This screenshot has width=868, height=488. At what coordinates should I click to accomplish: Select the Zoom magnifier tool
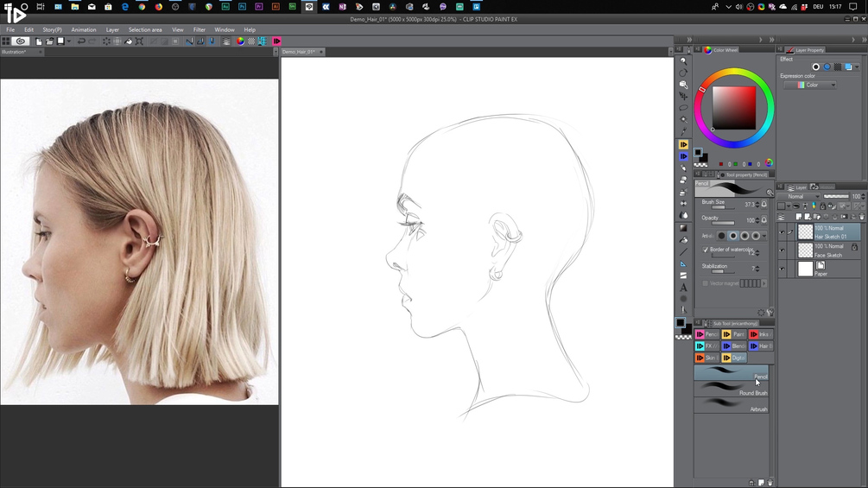[684, 60]
